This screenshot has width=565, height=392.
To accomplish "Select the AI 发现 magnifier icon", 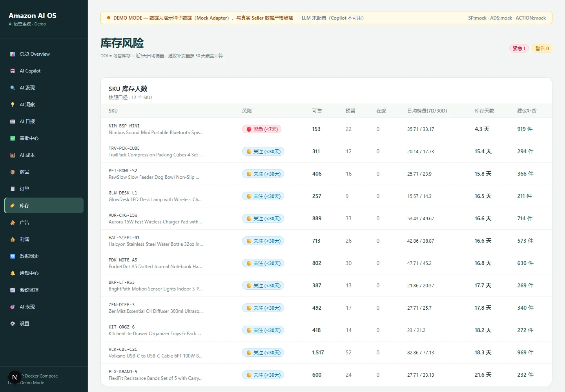I will coord(13,88).
